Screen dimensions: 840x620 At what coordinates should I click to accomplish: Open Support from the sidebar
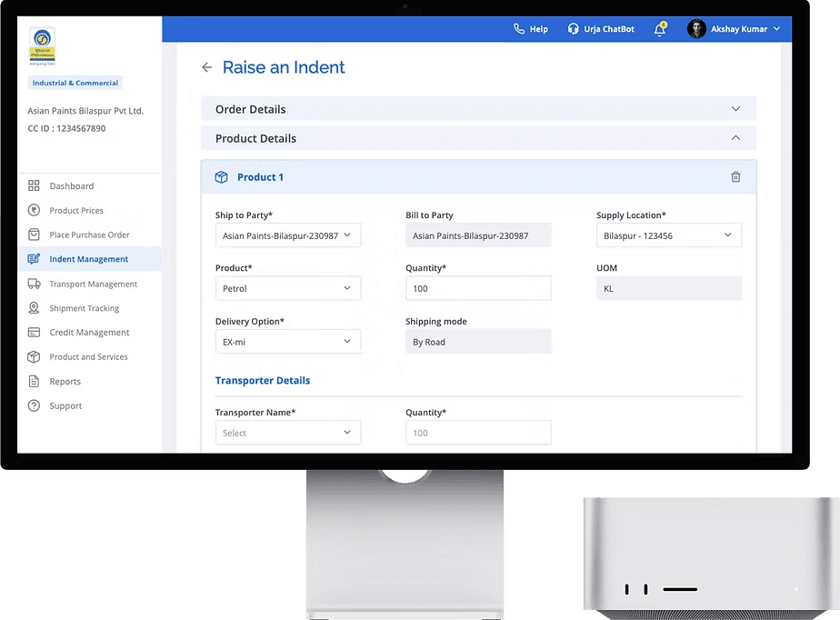click(x=65, y=405)
